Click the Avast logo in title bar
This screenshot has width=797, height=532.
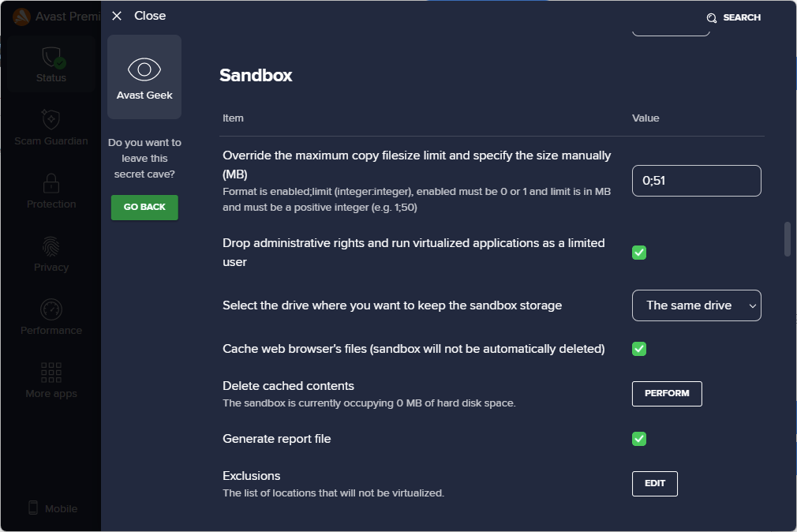pyautogui.click(x=21, y=17)
